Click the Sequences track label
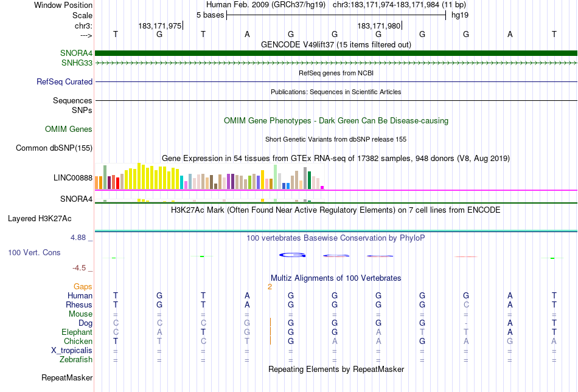Image resolution: width=578 pixels, height=392 pixels. 72,100
